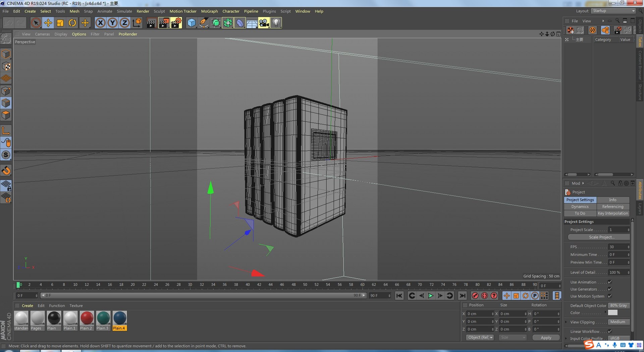Add a Cube primitive object
Viewport: 644px width, 352px height.
coord(191,23)
